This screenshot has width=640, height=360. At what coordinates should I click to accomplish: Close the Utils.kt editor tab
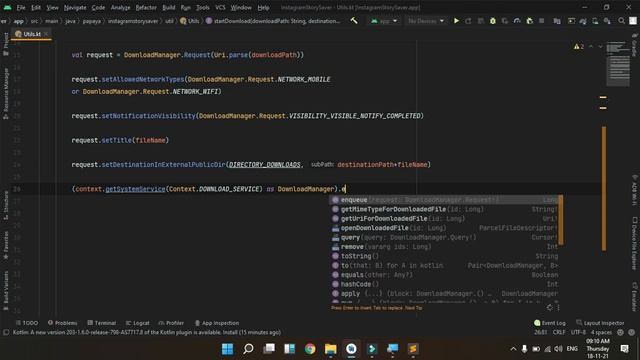tap(46, 34)
